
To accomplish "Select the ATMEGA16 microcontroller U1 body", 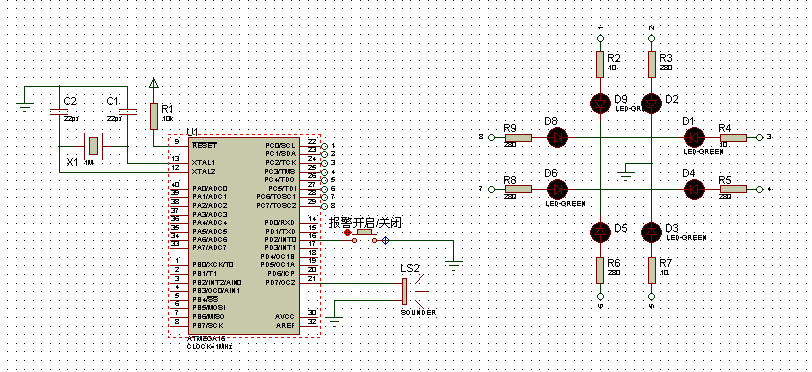I will coord(243,236).
